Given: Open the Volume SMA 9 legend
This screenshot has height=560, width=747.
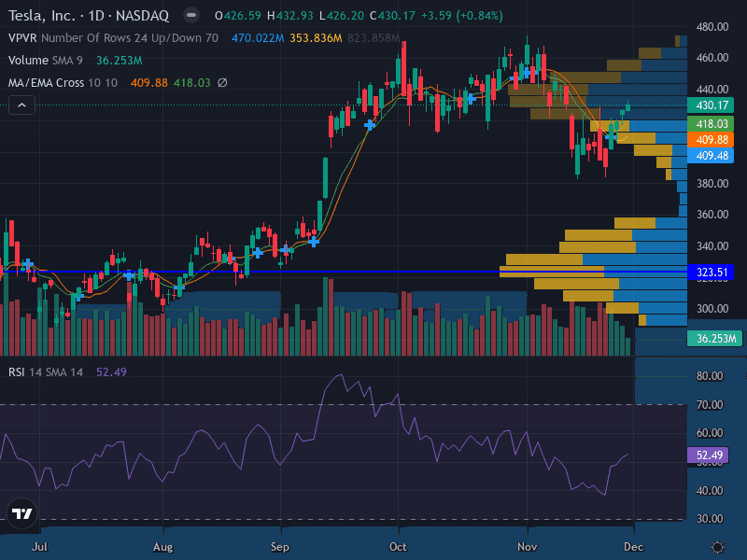Looking at the screenshot, I should click(46, 61).
